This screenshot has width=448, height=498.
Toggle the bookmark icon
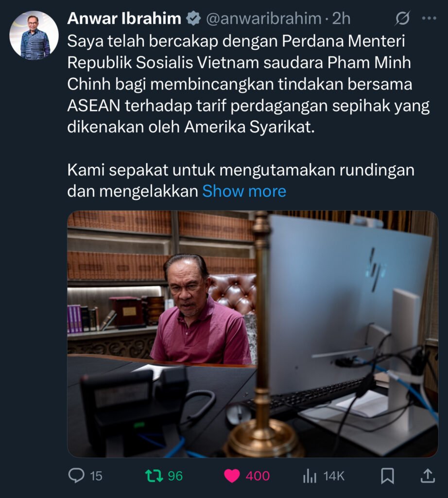(387, 476)
